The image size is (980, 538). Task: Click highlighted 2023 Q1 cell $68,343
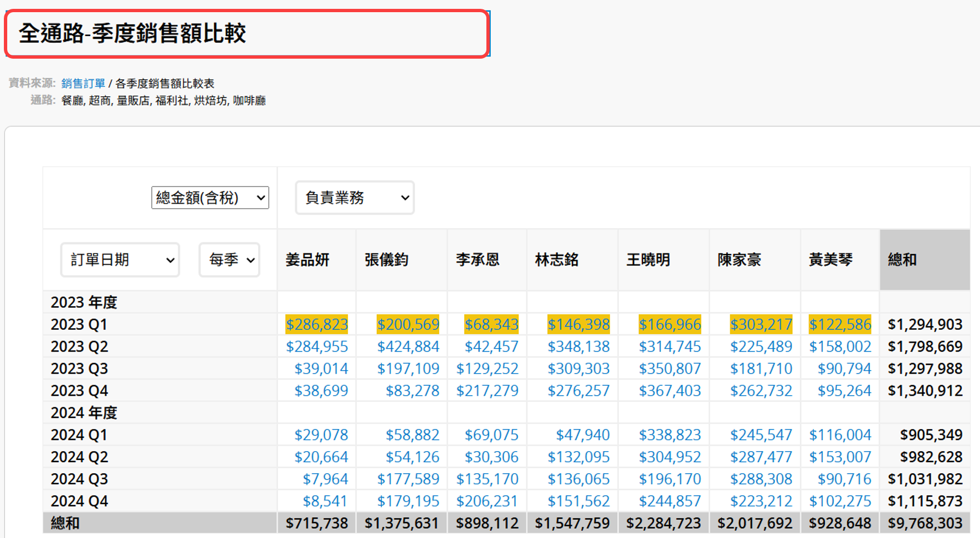pyautogui.click(x=491, y=324)
